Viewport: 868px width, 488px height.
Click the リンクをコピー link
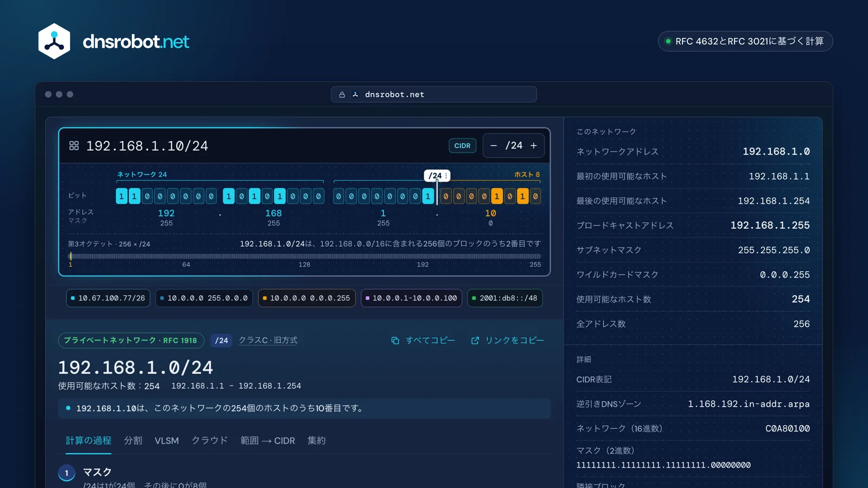coord(508,341)
